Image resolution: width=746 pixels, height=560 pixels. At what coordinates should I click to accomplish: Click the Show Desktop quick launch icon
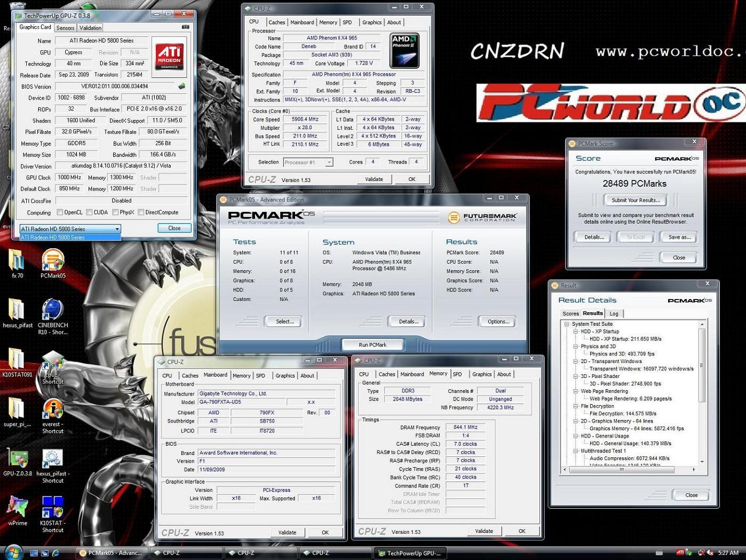coord(34,553)
